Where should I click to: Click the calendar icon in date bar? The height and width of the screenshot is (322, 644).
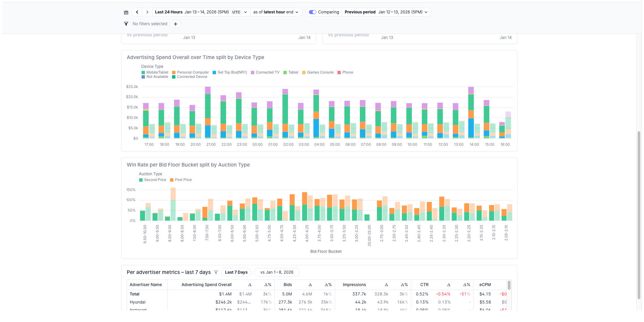coord(126,12)
